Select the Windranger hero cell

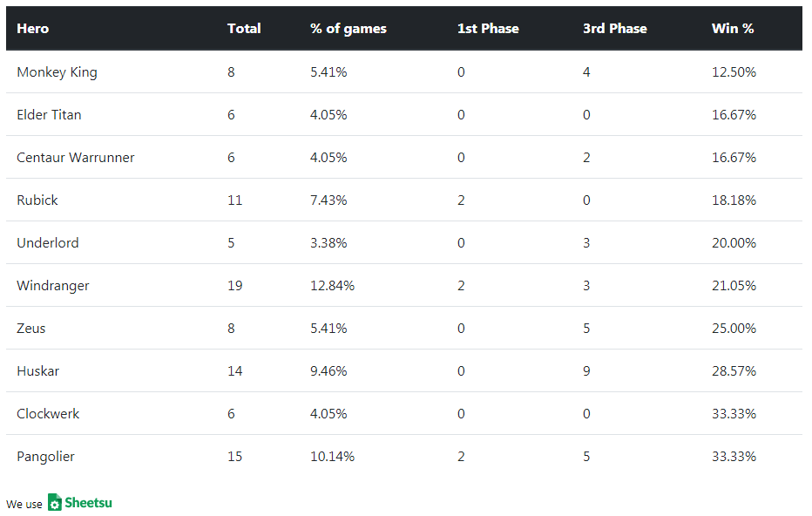click(x=53, y=286)
